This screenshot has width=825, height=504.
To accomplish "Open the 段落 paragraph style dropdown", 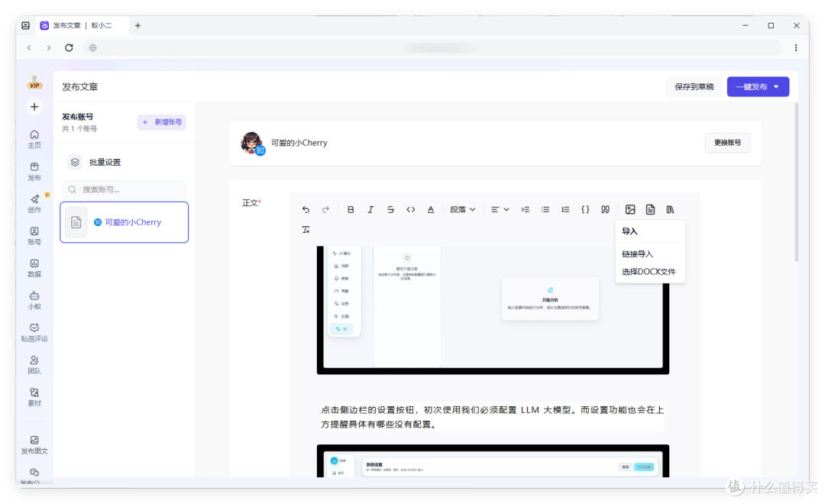I will click(x=462, y=209).
